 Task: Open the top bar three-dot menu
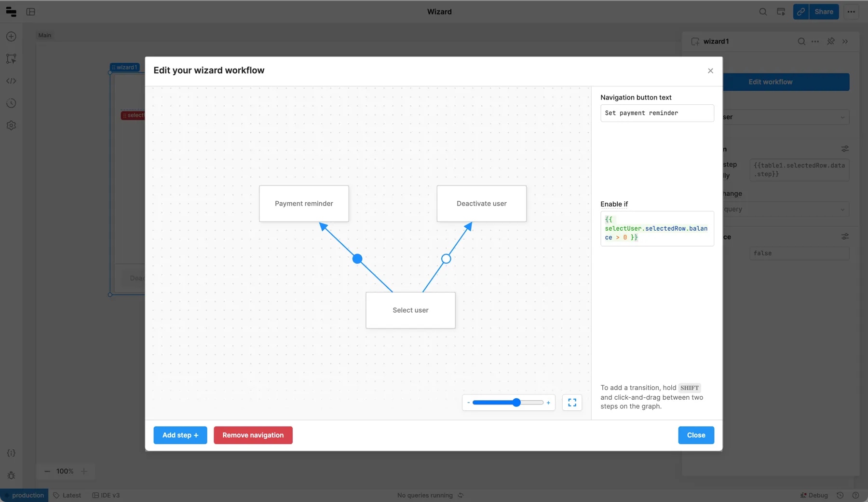[851, 12]
